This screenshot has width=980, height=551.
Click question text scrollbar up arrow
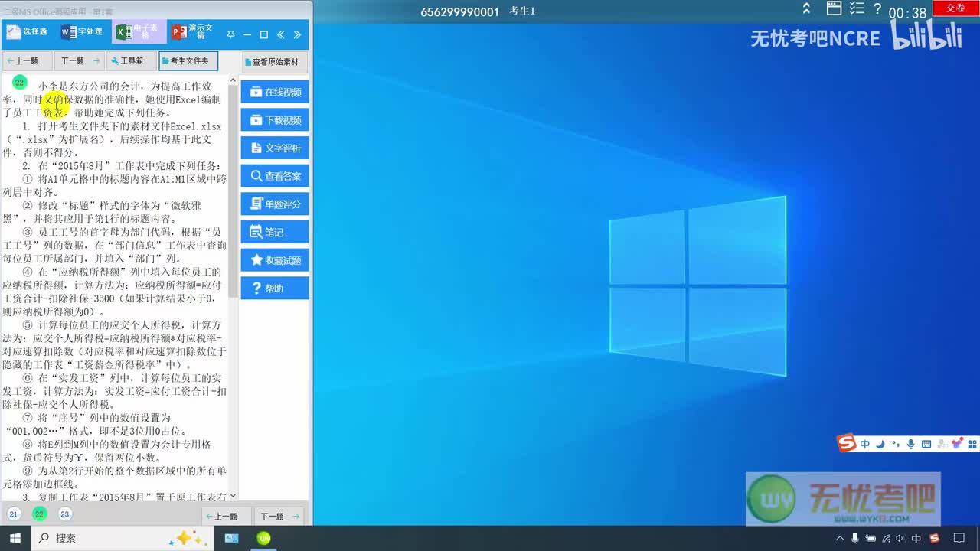(233, 80)
